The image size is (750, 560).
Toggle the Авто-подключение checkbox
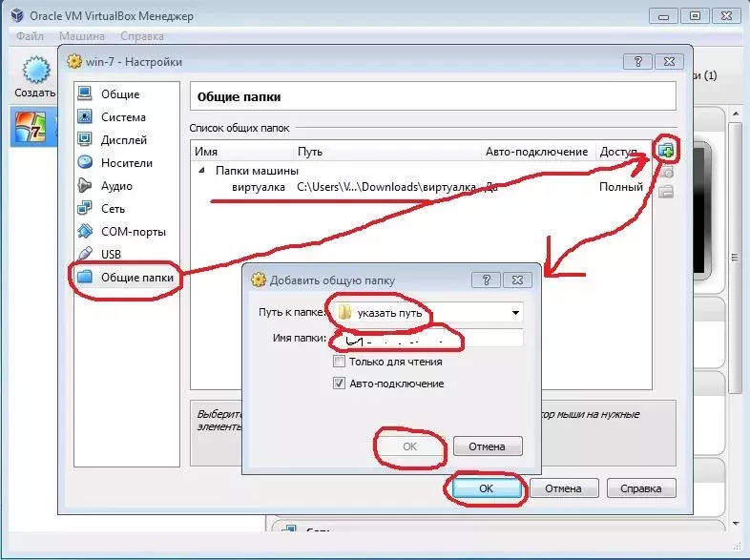(339, 384)
